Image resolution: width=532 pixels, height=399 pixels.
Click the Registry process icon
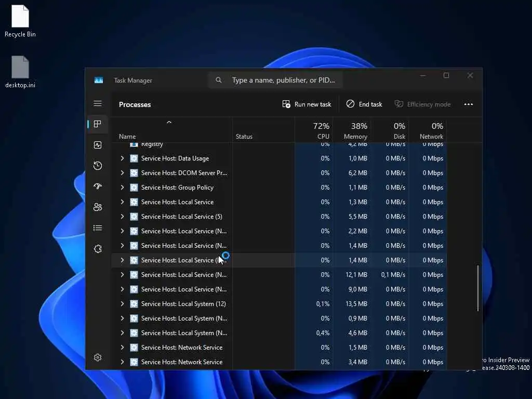134,144
